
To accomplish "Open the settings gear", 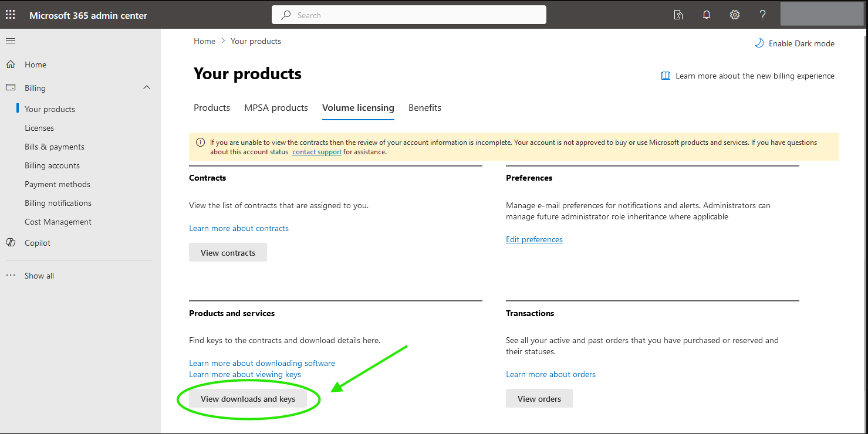I will pyautogui.click(x=735, y=14).
